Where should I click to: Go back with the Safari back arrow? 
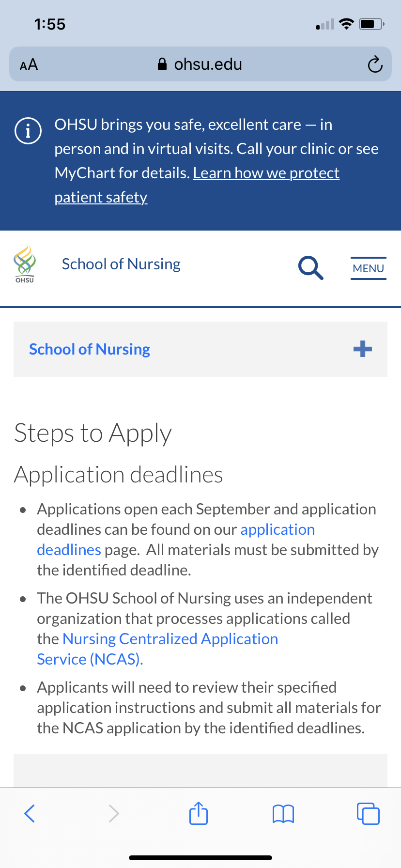coord(30,813)
